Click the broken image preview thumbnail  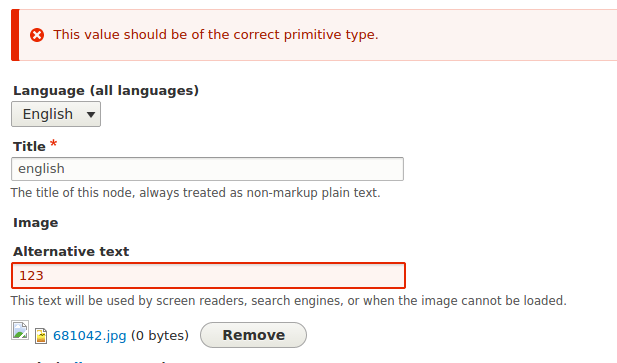point(20,330)
